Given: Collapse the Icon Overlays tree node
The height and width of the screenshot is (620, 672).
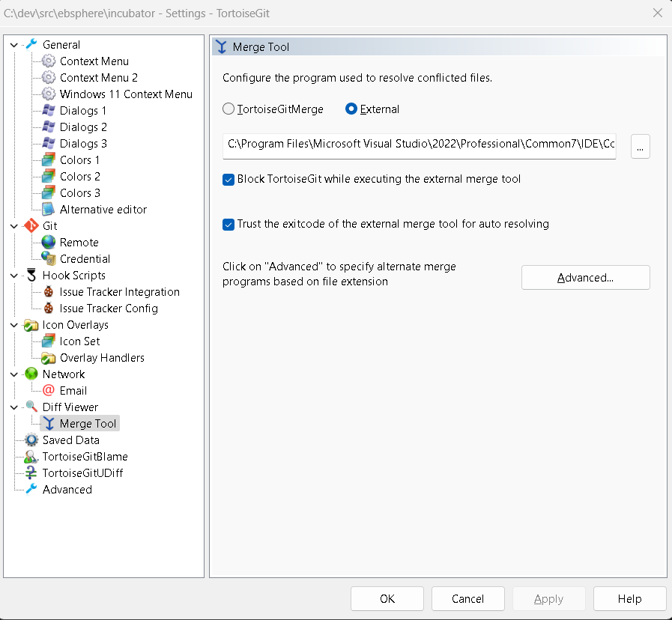Looking at the screenshot, I should coord(14,325).
